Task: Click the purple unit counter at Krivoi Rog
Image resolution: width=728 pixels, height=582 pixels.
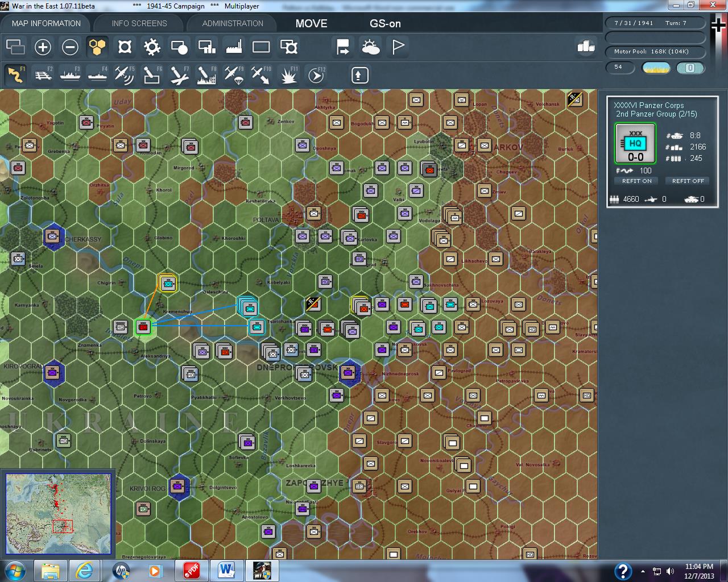Action: point(177,487)
